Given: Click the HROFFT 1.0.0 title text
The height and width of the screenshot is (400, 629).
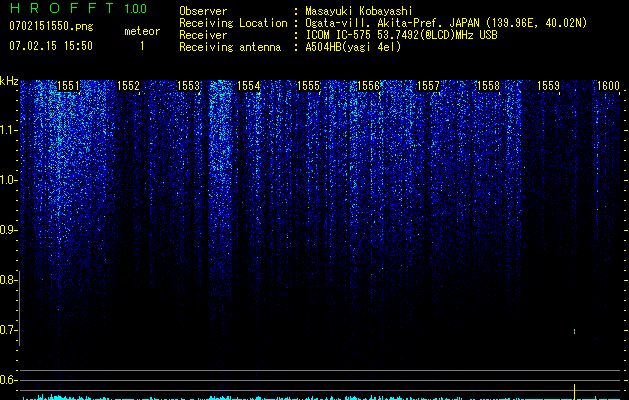Looking at the screenshot, I should click(x=78, y=8).
